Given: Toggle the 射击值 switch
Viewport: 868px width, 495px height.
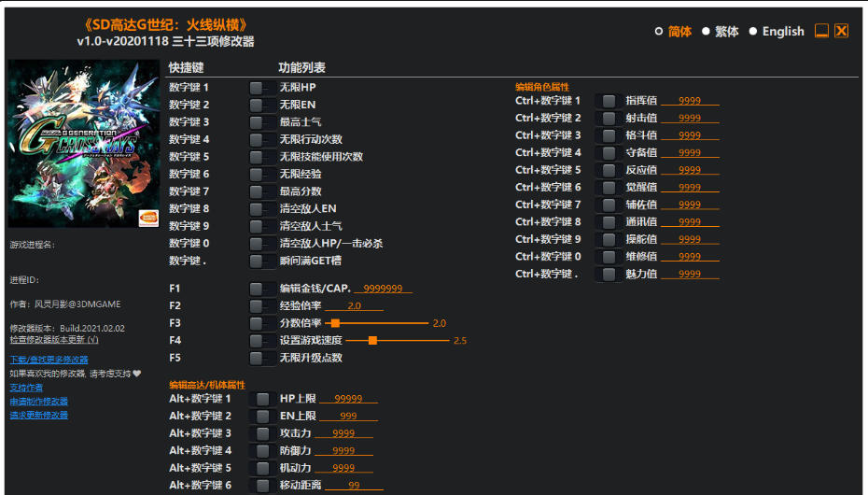Looking at the screenshot, I should (608, 118).
